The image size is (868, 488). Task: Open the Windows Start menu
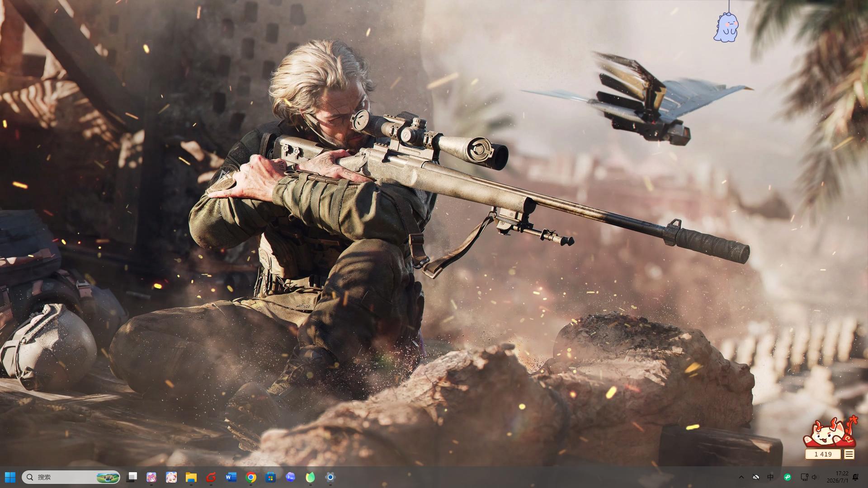coord(10,477)
